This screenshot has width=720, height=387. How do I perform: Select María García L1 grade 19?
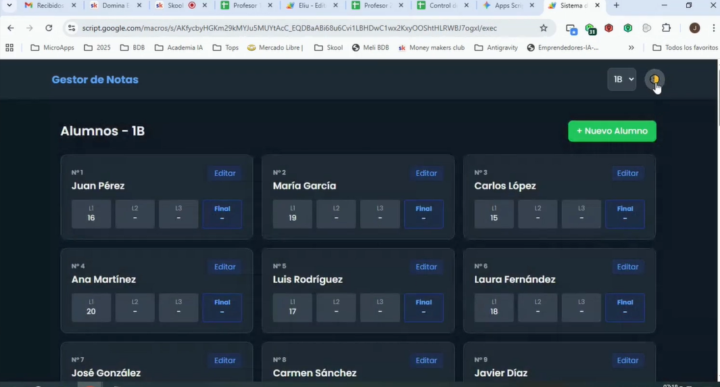tap(292, 214)
